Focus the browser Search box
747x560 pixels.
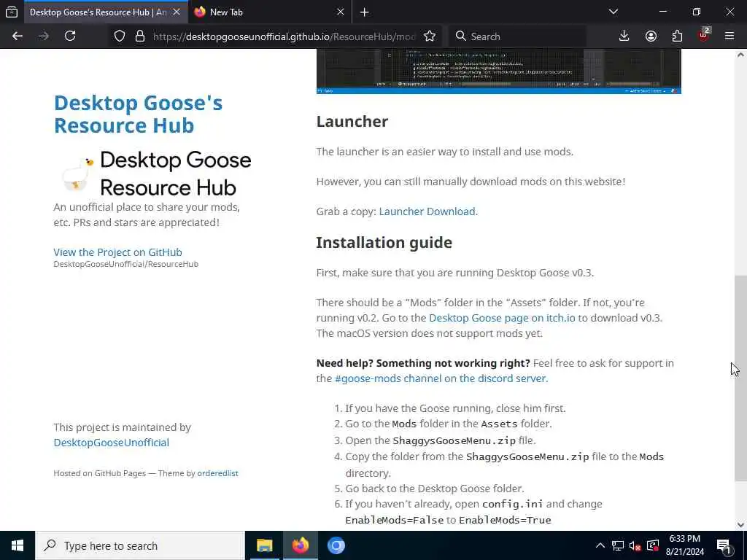[x=519, y=36]
